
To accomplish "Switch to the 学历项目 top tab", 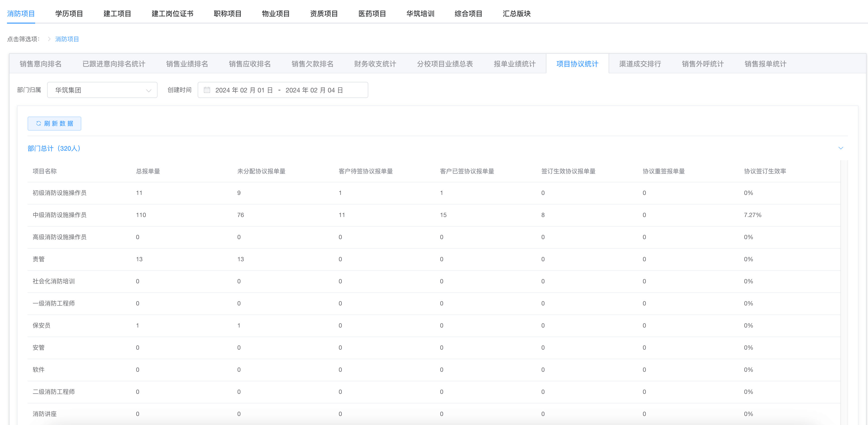I will (69, 14).
